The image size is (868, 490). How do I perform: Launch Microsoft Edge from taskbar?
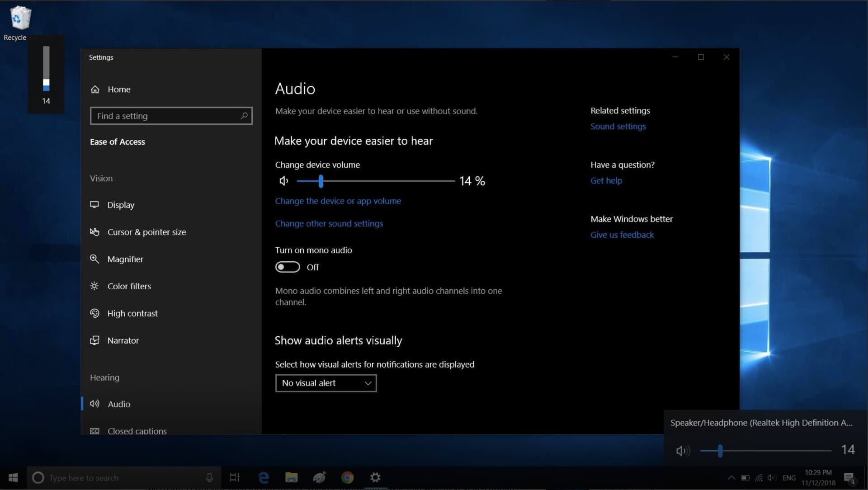point(264,478)
